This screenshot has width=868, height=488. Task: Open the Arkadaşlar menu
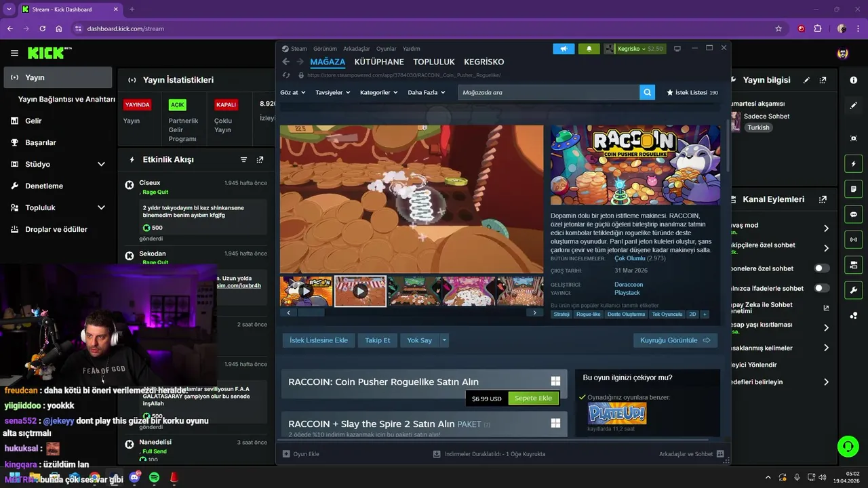pos(357,49)
